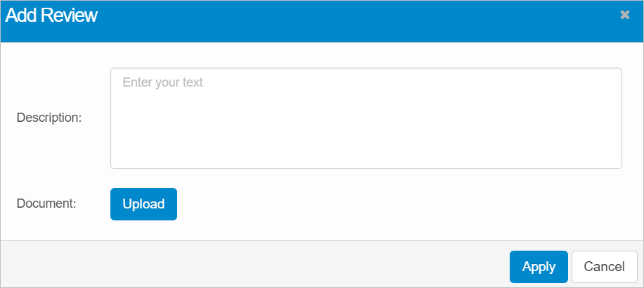
Task: Discard the review using Cancel
Action: pos(604,267)
